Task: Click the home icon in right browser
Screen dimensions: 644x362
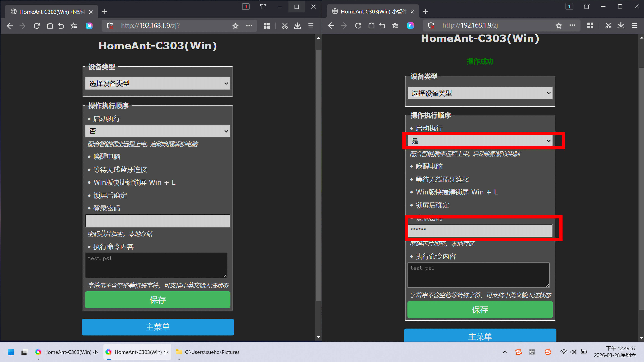Action: (371, 25)
